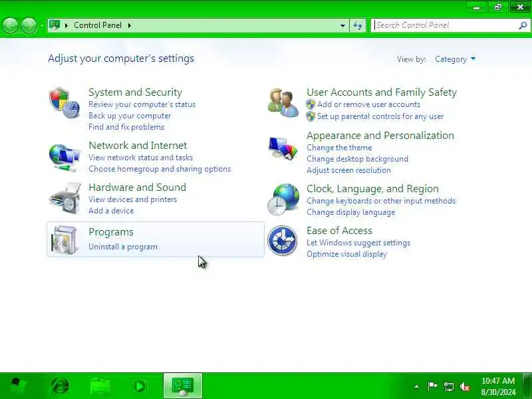
Task: Open the Appearance and Personalization monitor icon
Action: [x=283, y=148]
